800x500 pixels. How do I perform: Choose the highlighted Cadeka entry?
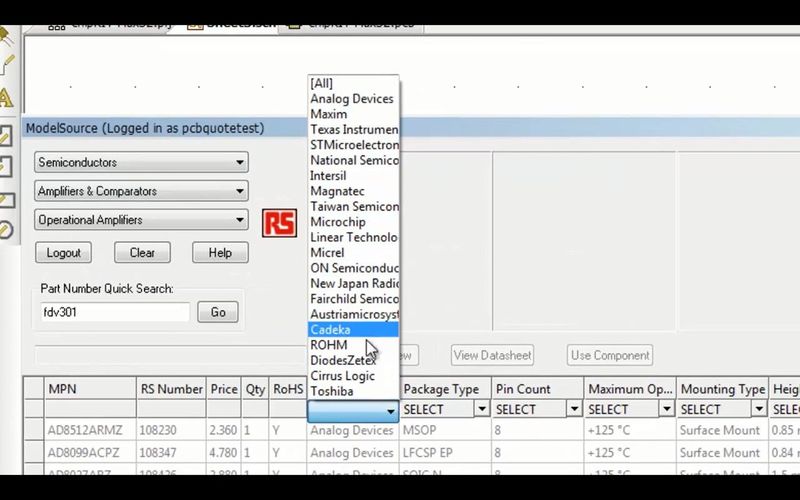pos(353,330)
